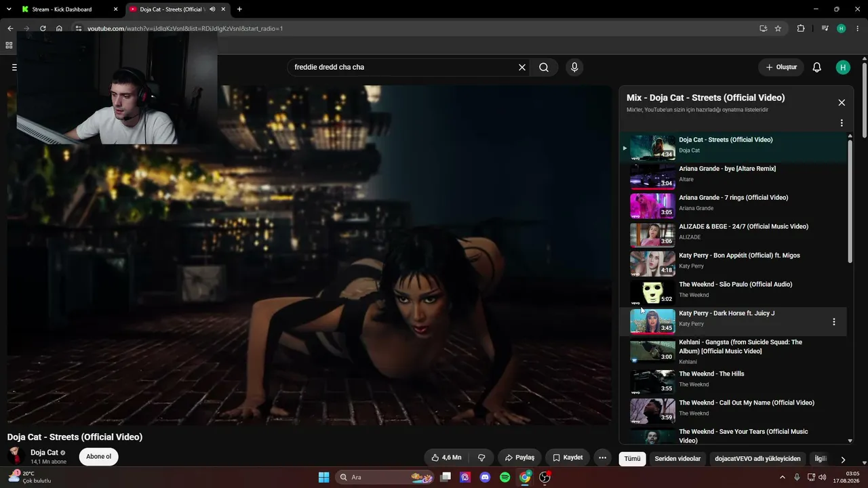Open the YouTube account avatar menu

843,67
